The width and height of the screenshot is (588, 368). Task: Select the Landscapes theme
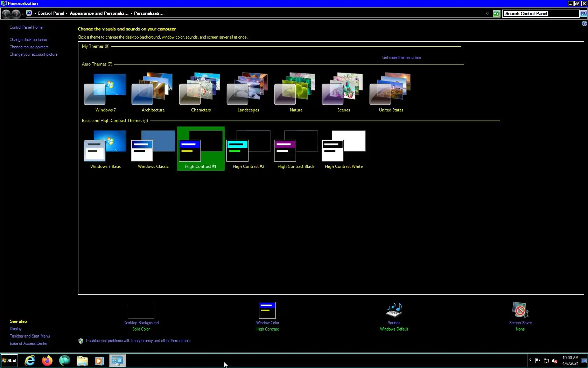coord(248,93)
